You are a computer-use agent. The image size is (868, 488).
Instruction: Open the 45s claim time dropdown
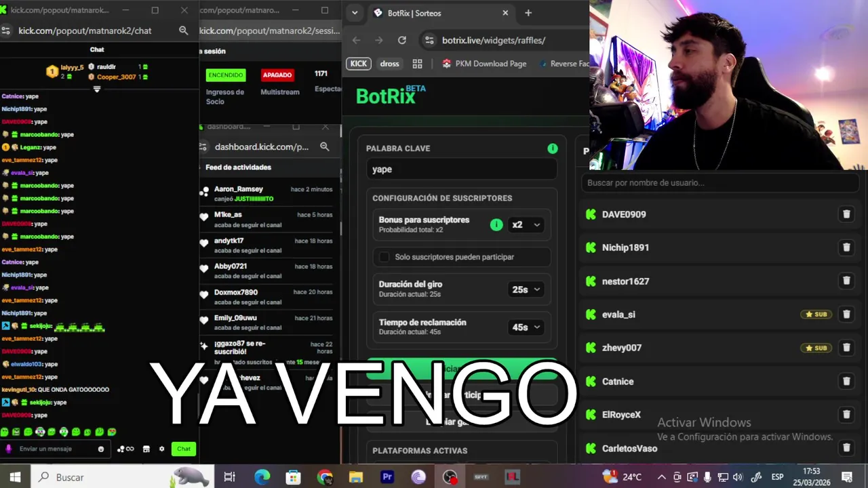click(526, 327)
